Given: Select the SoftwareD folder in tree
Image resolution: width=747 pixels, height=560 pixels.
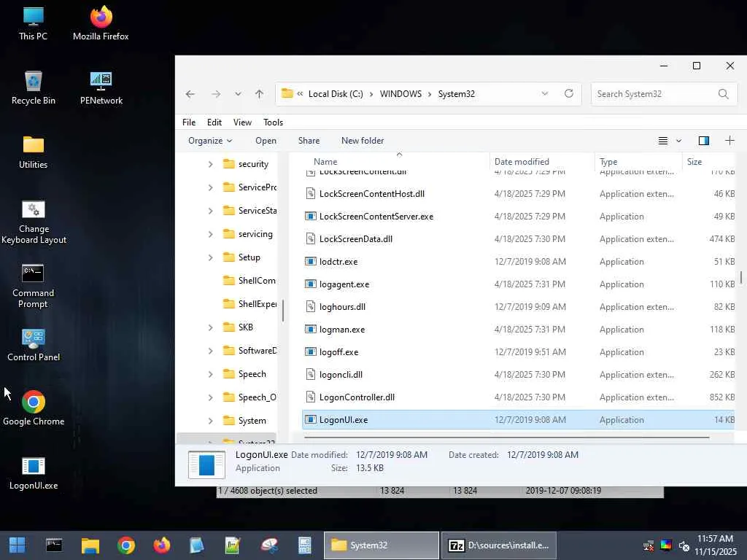Looking at the screenshot, I should (x=249, y=351).
